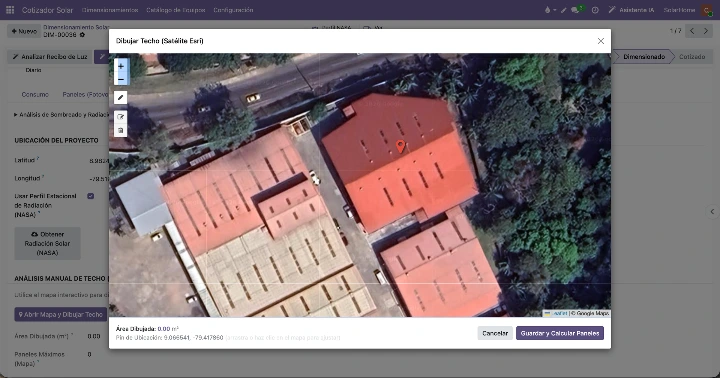Open the clock activities icon
This screenshot has height=378, width=720.
click(x=595, y=10)
